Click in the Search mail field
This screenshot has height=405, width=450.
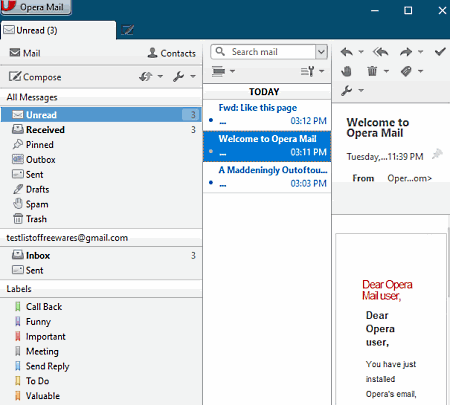point(263,52)
